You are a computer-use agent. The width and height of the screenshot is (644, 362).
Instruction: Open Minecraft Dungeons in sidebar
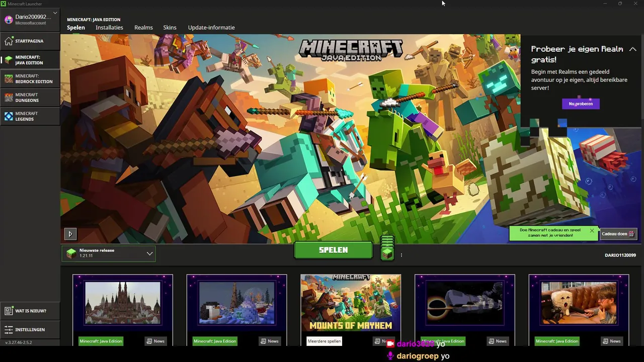coord(30,98)
